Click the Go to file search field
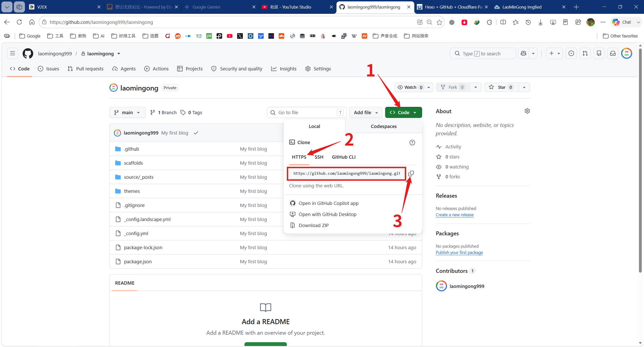The image size is (644, 347). pos(307,112)
